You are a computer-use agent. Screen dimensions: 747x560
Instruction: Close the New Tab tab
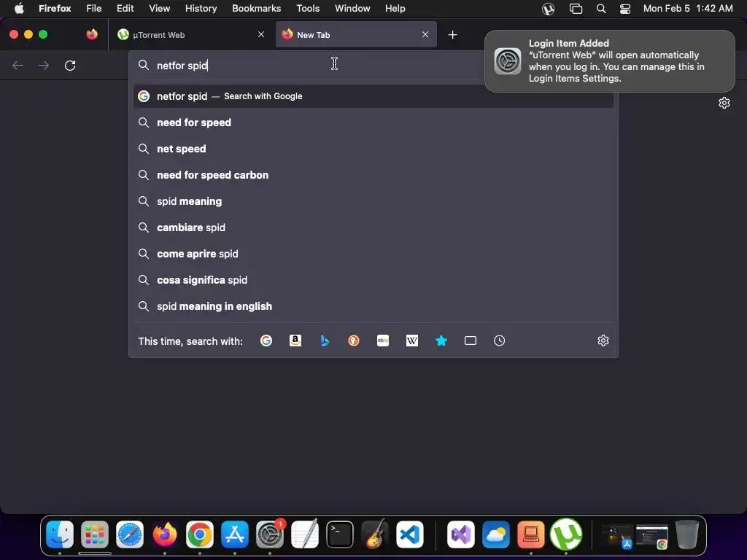coord(425,34)
